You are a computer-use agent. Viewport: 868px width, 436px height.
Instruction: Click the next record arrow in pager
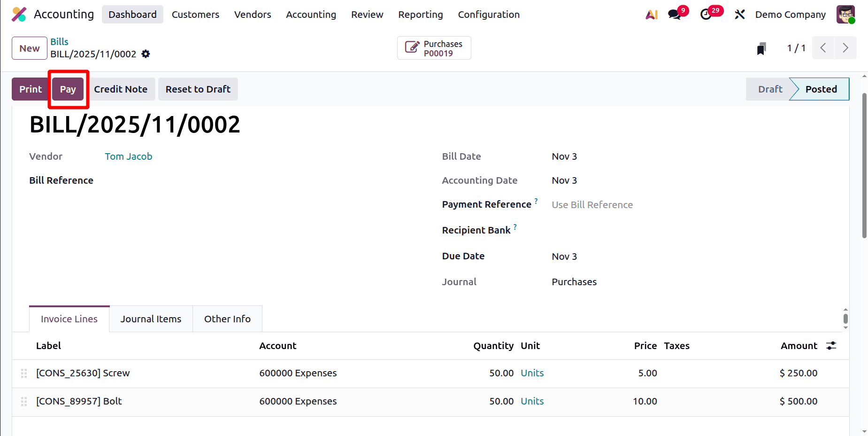point(845,47)
